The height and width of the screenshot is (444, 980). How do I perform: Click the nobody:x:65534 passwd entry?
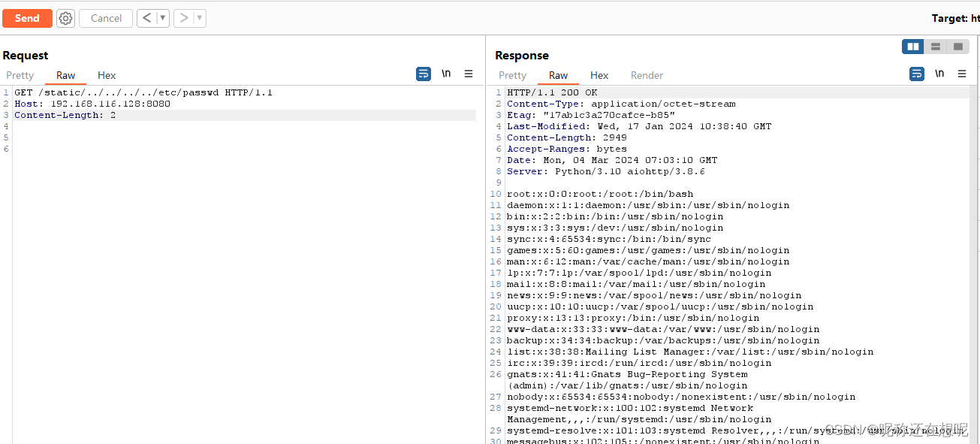pos(681,397)
